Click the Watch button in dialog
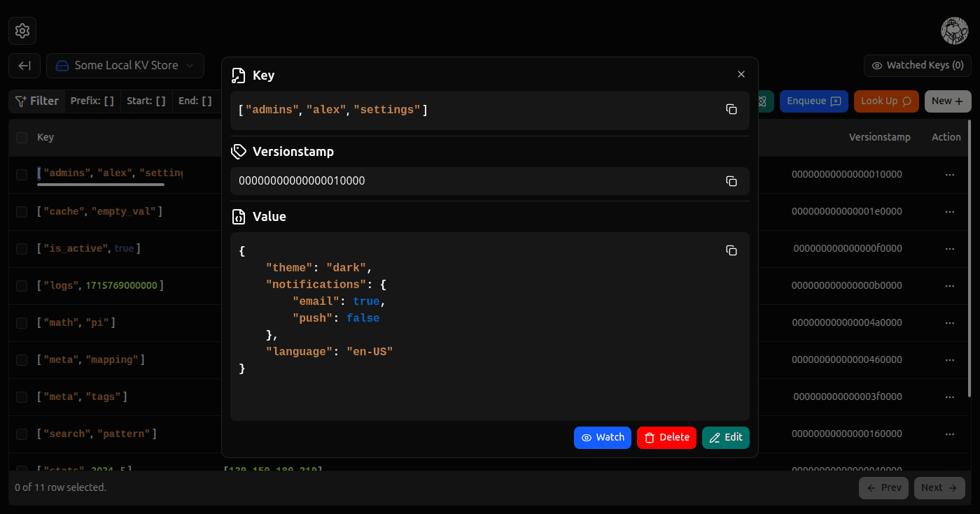 (603, 438)
